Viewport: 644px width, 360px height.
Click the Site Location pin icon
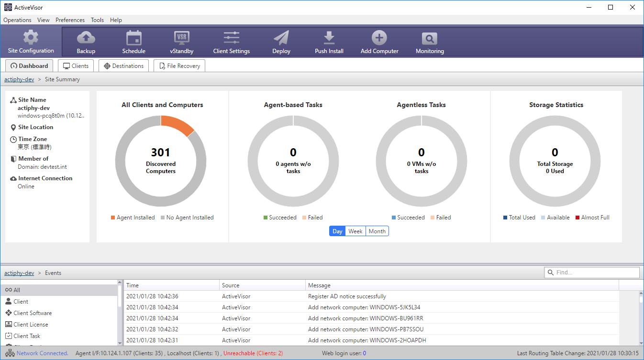pos(13,127)
